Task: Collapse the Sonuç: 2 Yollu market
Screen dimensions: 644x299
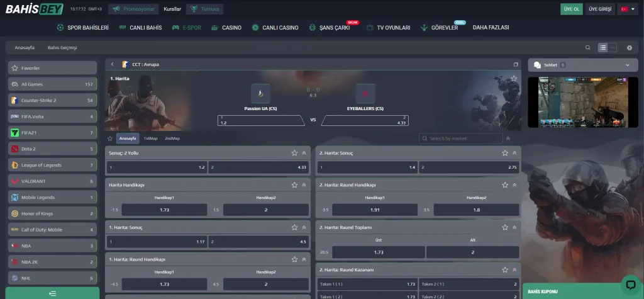Action: pos(304,153)
